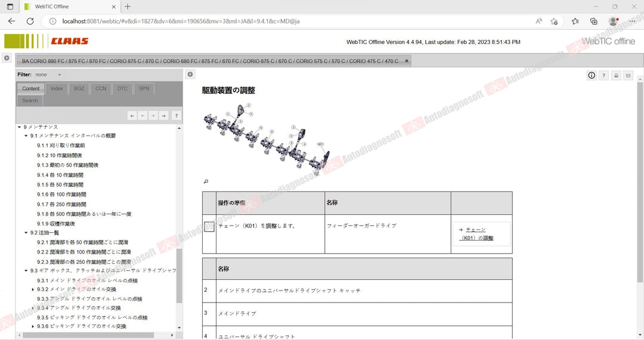Follow the チェーン (K01) の調整 link
Image resolution: width=644 pixels, height=340 pixels.
point(478,234)
